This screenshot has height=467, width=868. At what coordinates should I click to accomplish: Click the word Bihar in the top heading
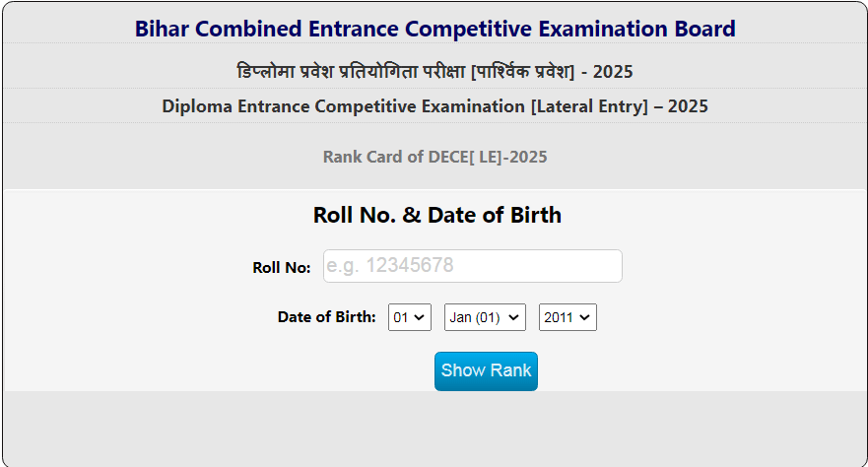[163, 29]
